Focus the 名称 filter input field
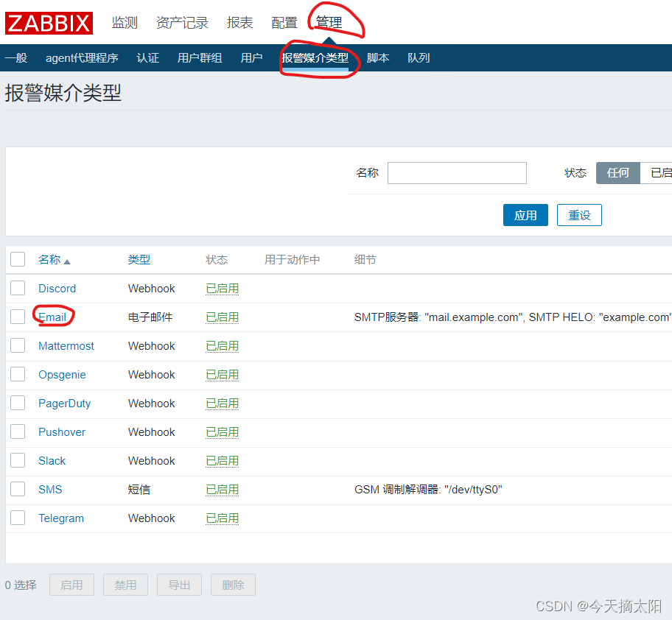The height and width of the screenshot is (620, 672). tap(457, 173)
